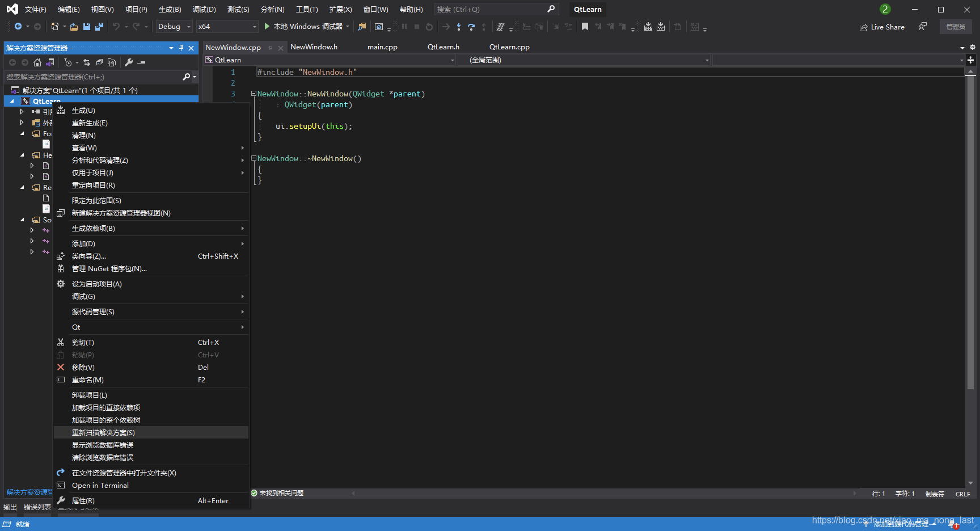
Task: Click the wrench properties icon in Solution Explorer
Action: point(129,62)
